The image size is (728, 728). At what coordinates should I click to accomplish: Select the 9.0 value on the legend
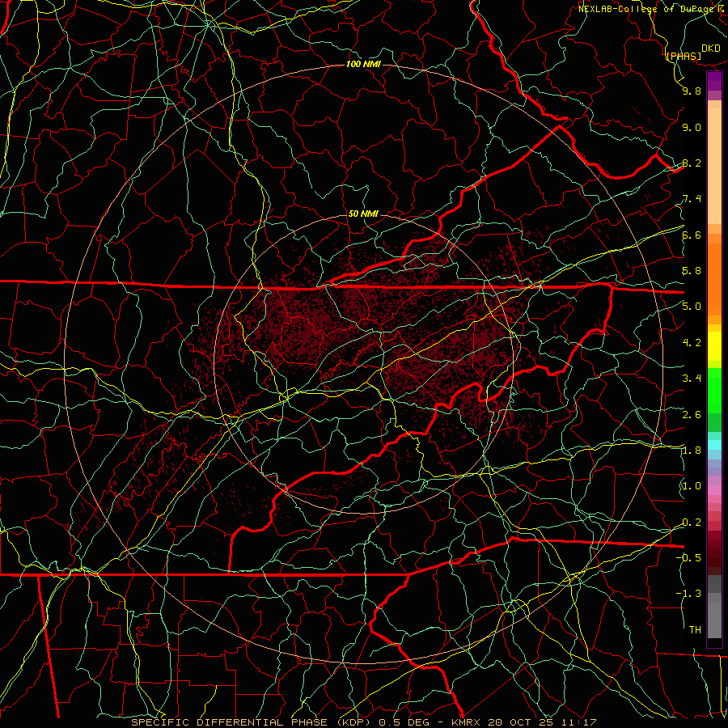coord(692,127)
